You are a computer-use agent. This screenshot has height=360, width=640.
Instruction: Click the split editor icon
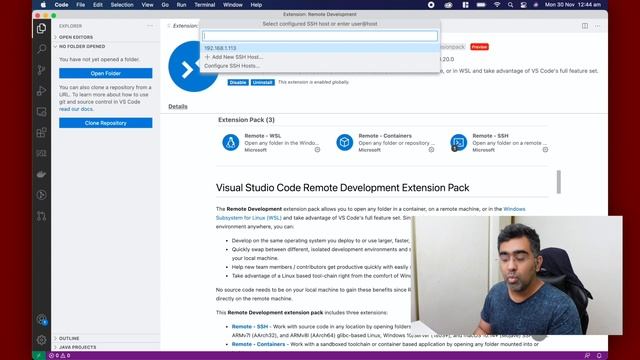pos(585,26)
